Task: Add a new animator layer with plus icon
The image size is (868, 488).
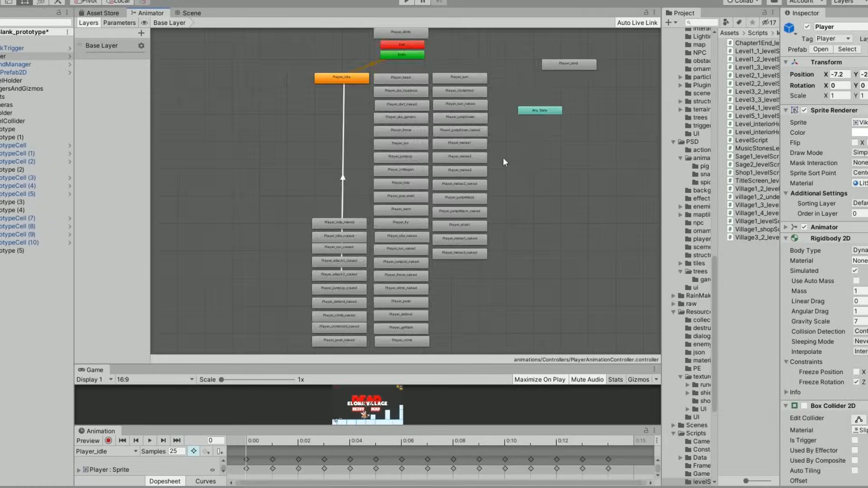Action: [x=141, y=33]
